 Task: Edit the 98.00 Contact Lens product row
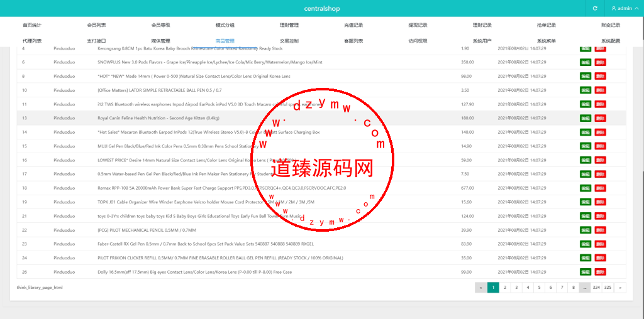[x=586, y=76]
